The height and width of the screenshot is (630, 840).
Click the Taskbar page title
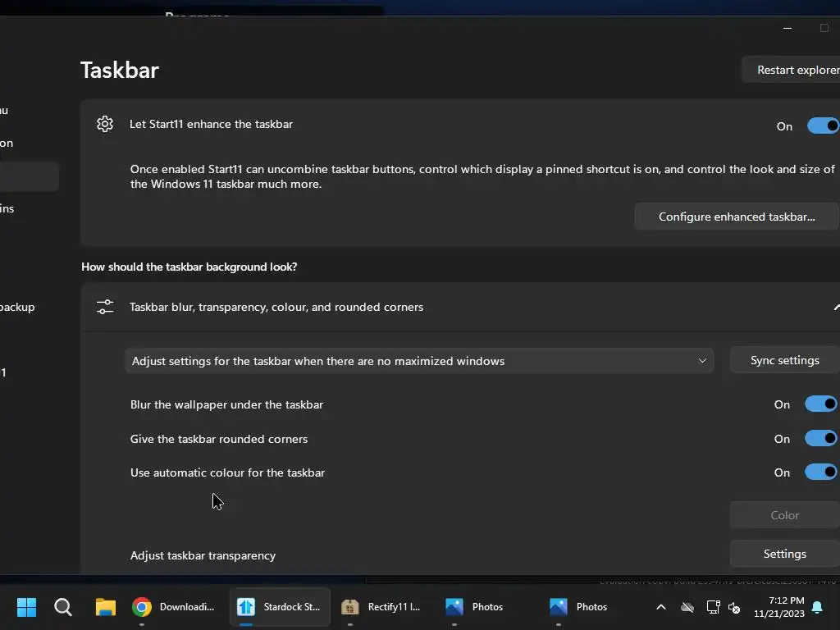[120, 71]
